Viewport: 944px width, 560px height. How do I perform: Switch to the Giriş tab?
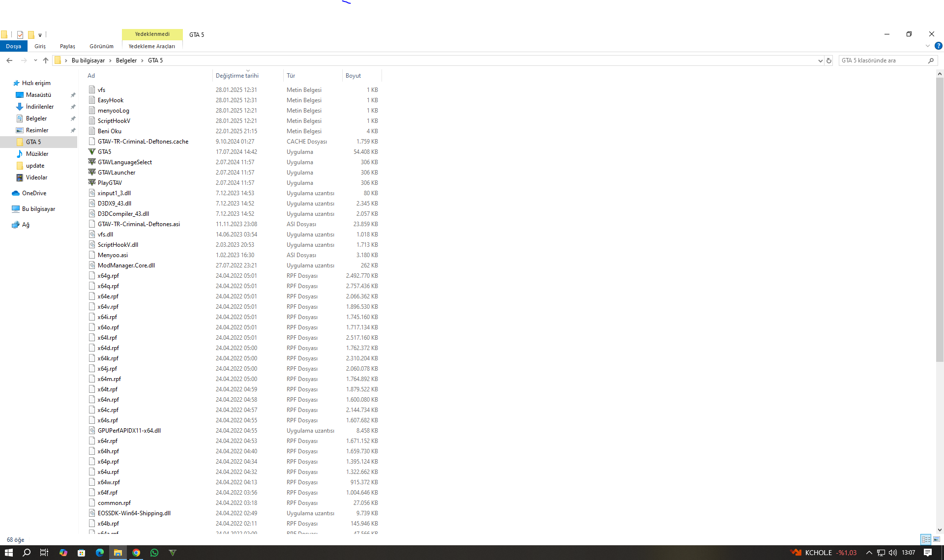click(x=40, y=46)
